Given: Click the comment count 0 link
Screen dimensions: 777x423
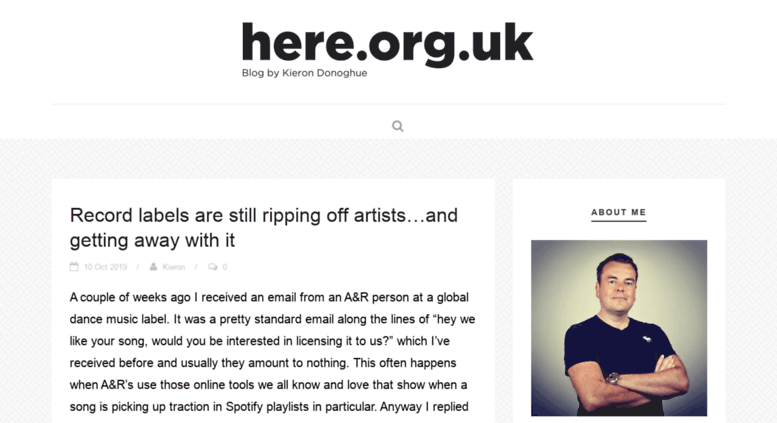Looking at the screenshot, I should (224, 267).
